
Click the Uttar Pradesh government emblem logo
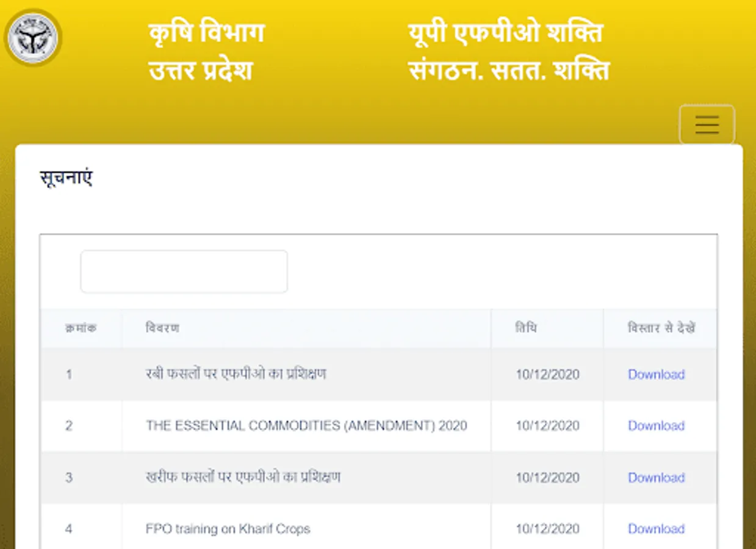[32, 38]
